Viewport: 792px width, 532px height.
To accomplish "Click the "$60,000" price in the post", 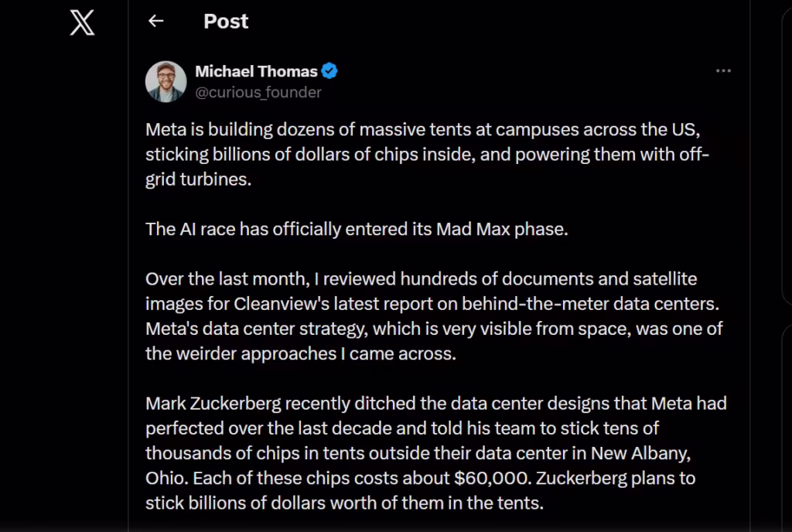I will [493, 478].
